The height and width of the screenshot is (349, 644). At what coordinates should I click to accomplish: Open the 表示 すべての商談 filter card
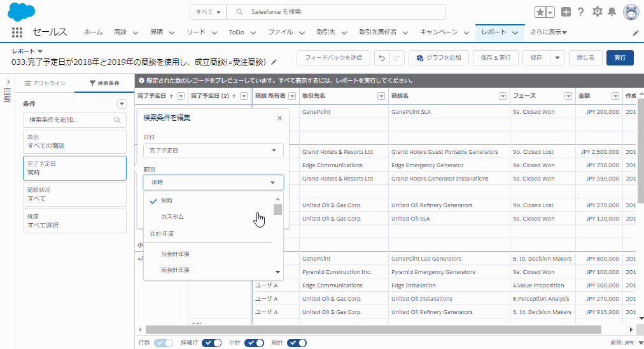(74, 142)
